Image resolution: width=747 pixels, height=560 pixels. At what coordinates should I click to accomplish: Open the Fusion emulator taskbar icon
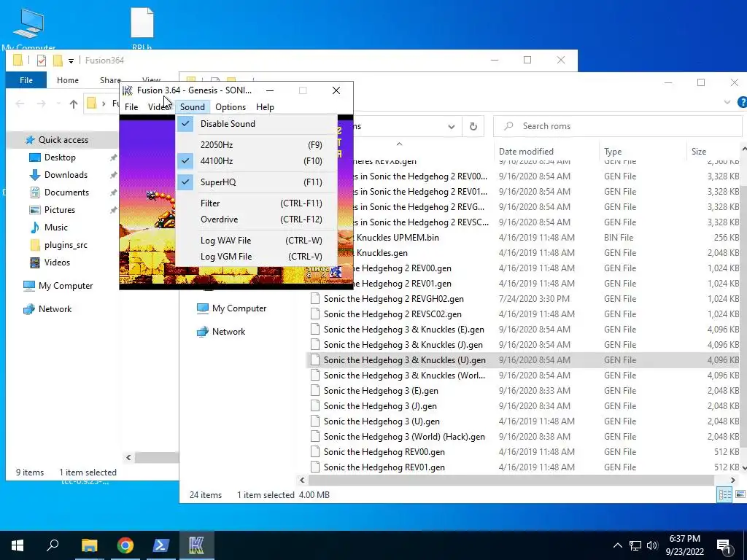[x=196, y=545]
